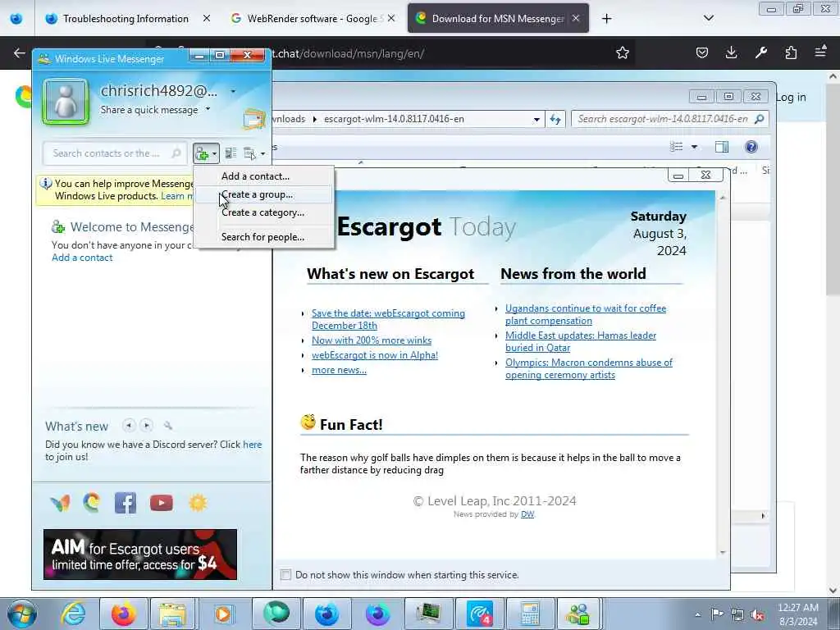Screen dimensions: 840x630
Task: Open Firefox downloads arrow icon
Action: (731, 52)
